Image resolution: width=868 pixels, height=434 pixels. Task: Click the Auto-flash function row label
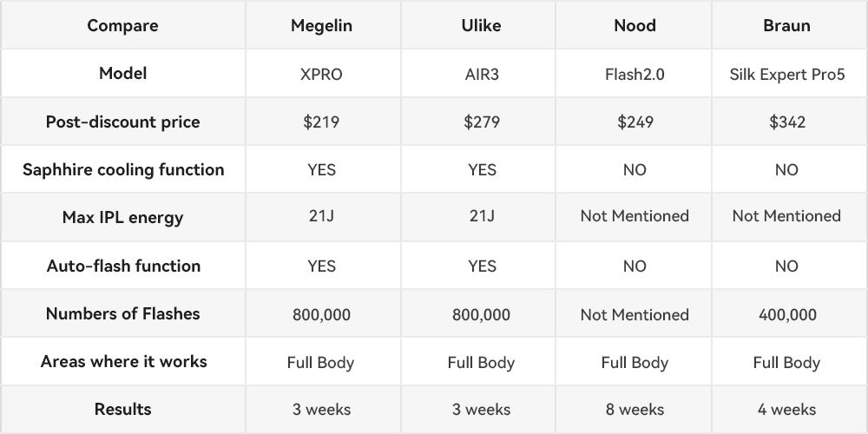123,266
